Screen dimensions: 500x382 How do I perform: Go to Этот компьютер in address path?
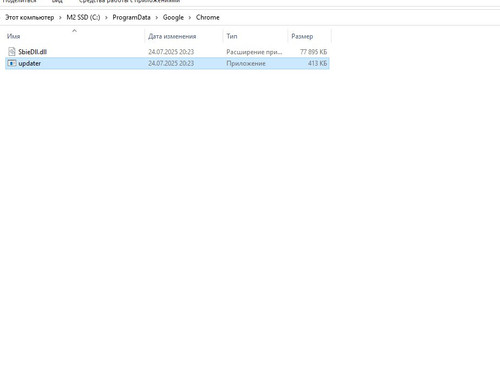coord(30,17)
